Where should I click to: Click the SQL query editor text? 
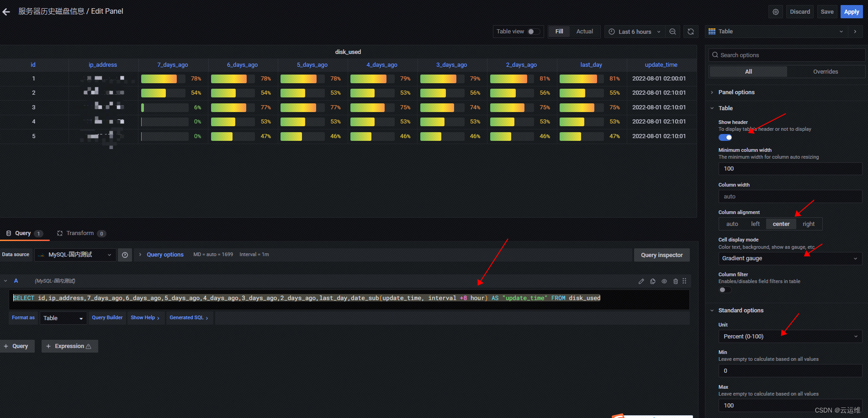pos(307,298)
